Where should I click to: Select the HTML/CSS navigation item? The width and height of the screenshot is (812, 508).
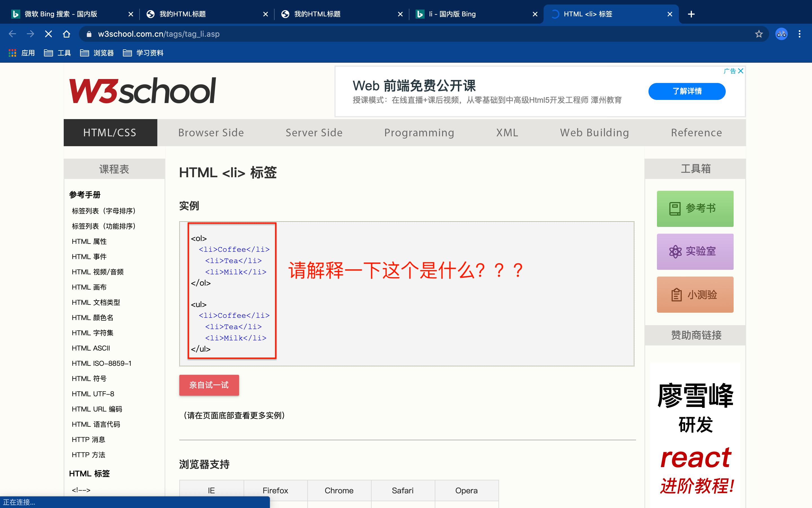[x=110, y=133]
